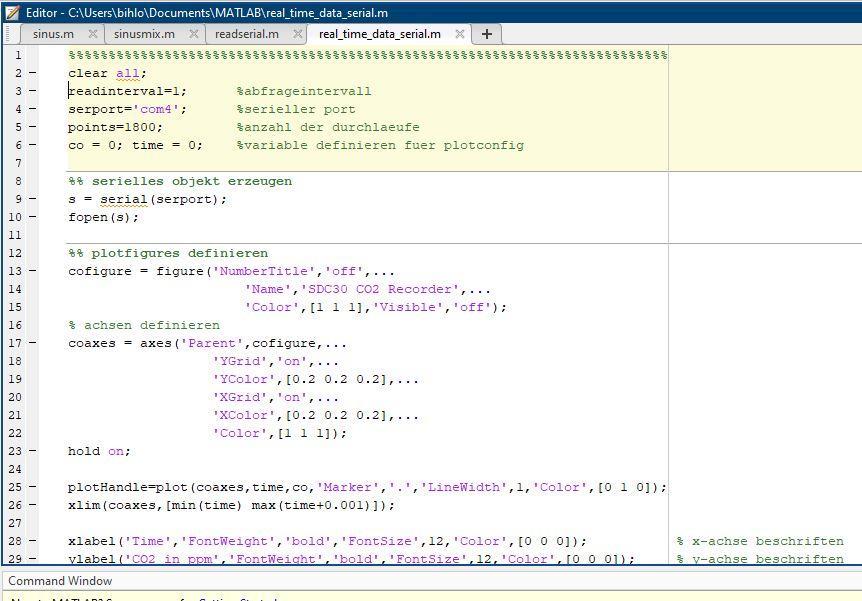
Task: Click line number 13 in the gutter
Action: point(15,271)
